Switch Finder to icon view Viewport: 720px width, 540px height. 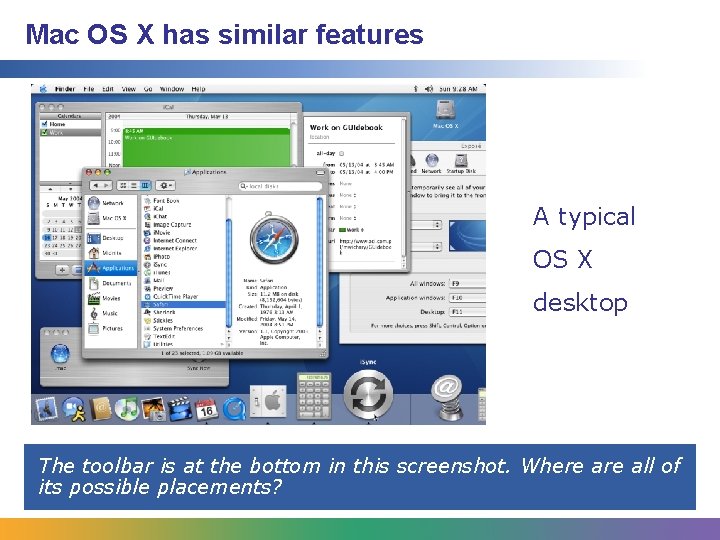point(123,186)
